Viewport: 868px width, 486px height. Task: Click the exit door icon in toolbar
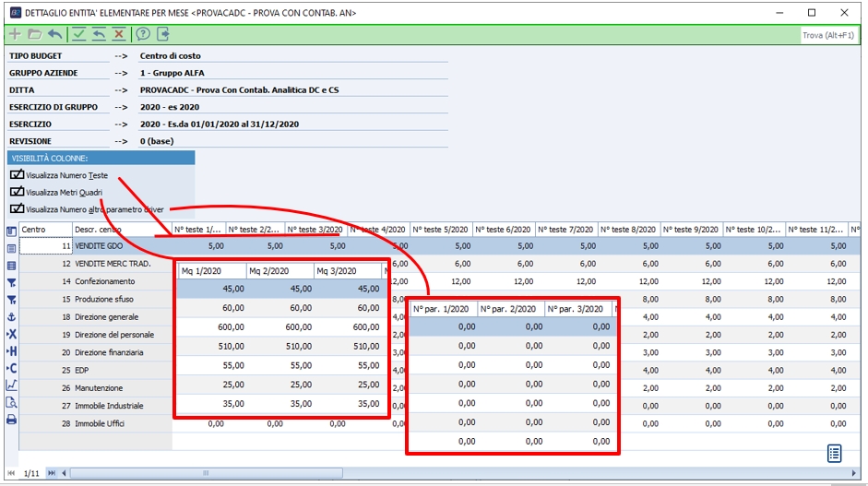click(163, 34)
